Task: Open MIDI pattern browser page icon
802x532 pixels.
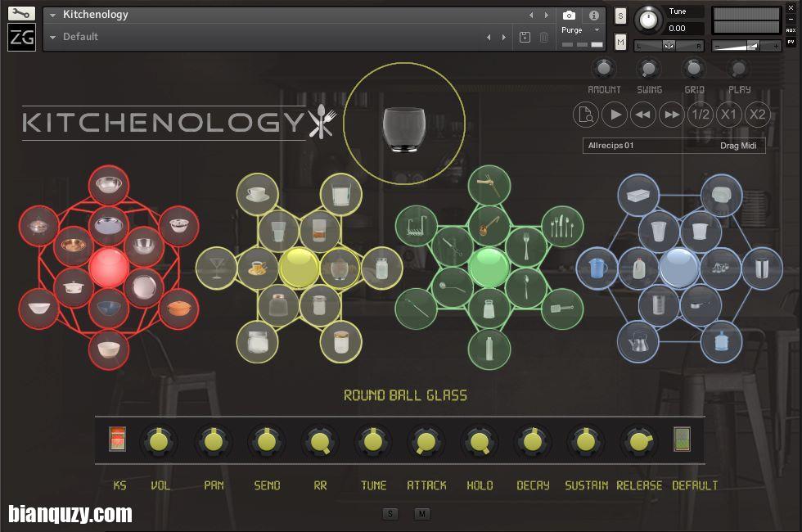Action: pos(586,115)
